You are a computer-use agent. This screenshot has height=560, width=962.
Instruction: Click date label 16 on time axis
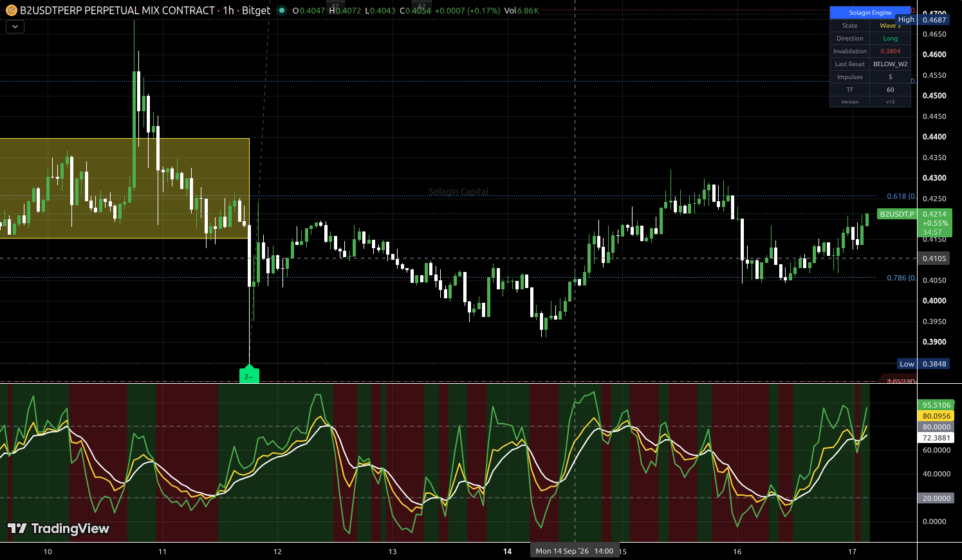coord(737,552)
